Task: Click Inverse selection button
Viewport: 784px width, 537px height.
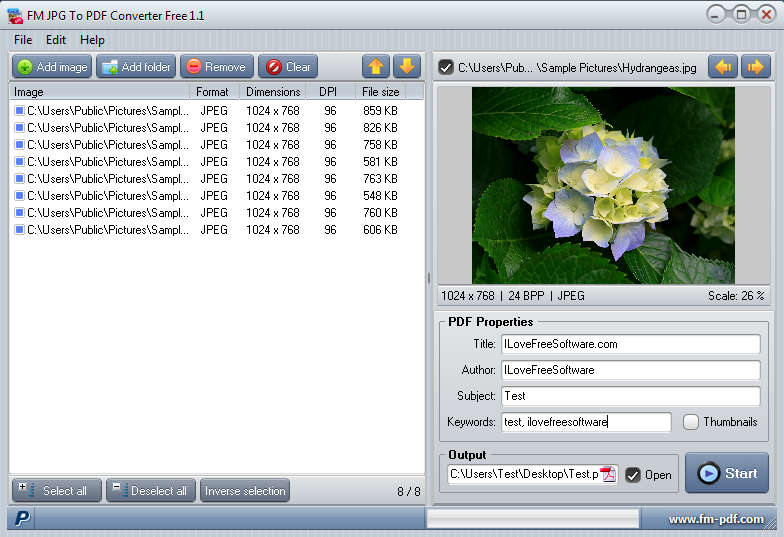Action: click(245, 490)
